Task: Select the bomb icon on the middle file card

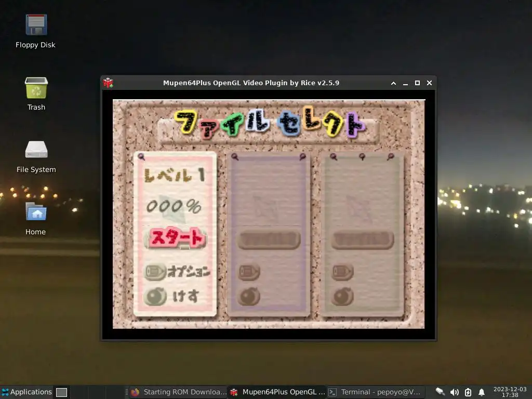Action: (x=249, y=296)
